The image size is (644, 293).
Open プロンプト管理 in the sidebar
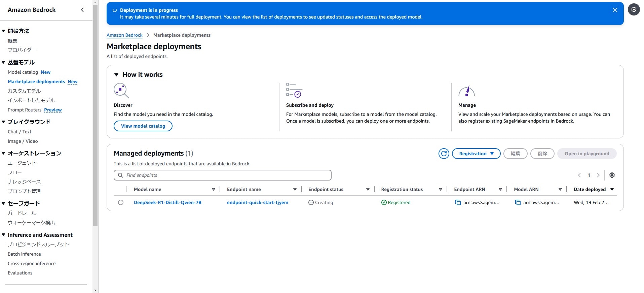[24, 191]
